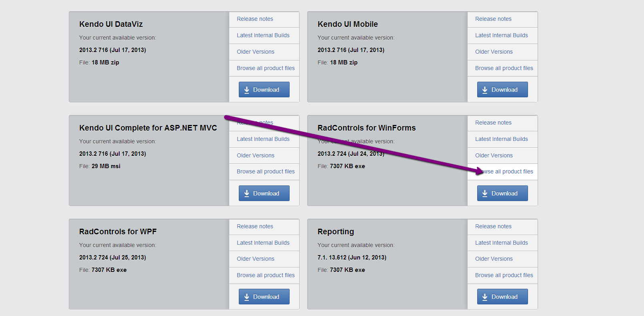Click the download arrow icon for Kendo UI DataViz
Viewport: 644px width, 316px height.
[247, 90]
